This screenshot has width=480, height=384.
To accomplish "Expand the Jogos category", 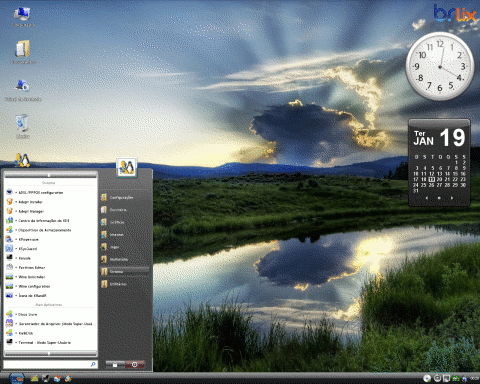I will 125,247.
